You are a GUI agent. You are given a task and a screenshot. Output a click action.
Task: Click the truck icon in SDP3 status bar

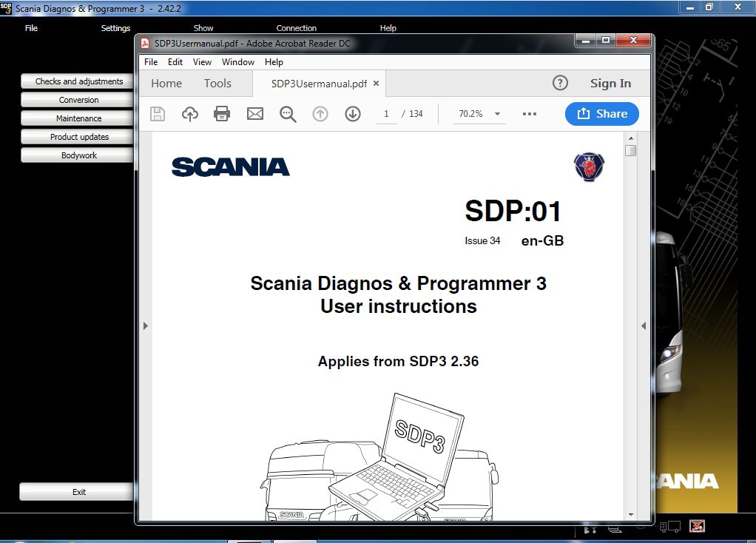[x=670, y=527]
